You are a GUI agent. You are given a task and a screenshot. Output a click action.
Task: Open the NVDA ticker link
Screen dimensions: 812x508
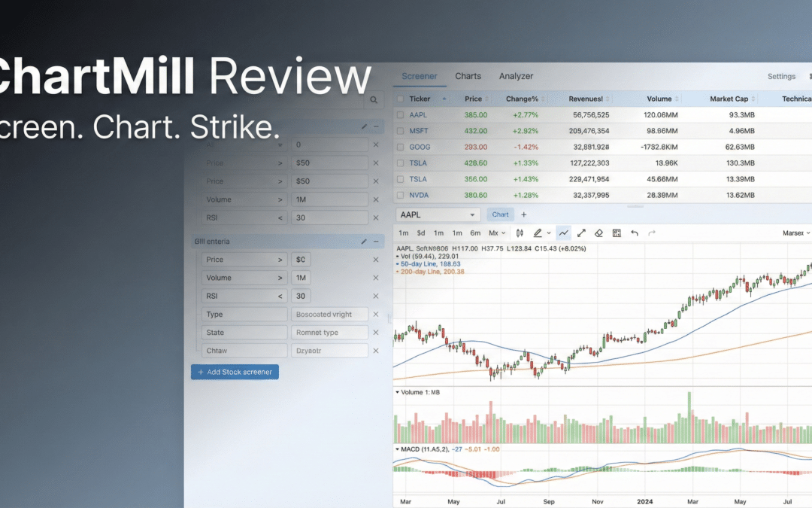(x=419, y=196)
